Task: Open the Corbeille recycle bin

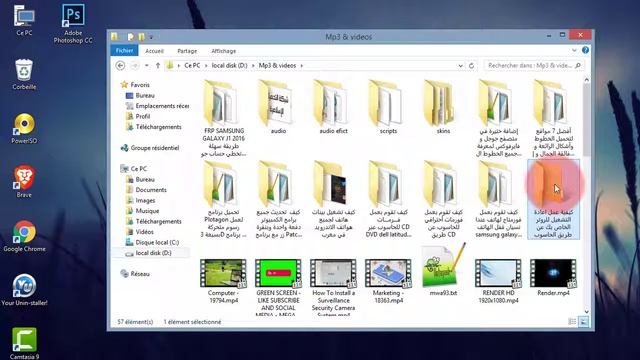Action: (x=24, y=74)
